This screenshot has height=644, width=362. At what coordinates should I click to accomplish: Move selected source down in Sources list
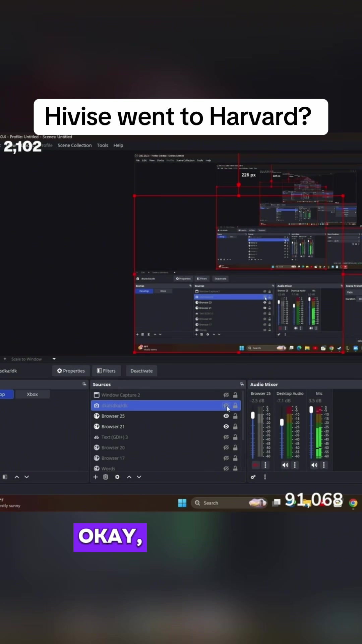[139, 477]
